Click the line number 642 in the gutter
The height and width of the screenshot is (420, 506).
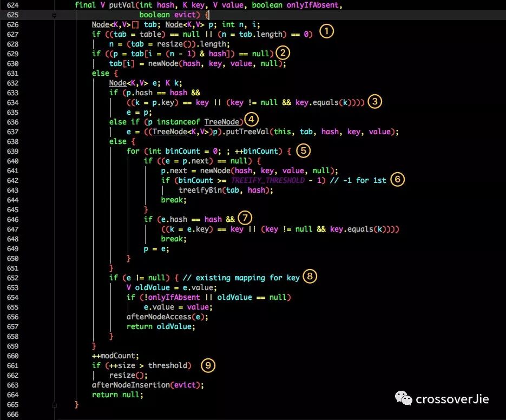tap(12, 181)
